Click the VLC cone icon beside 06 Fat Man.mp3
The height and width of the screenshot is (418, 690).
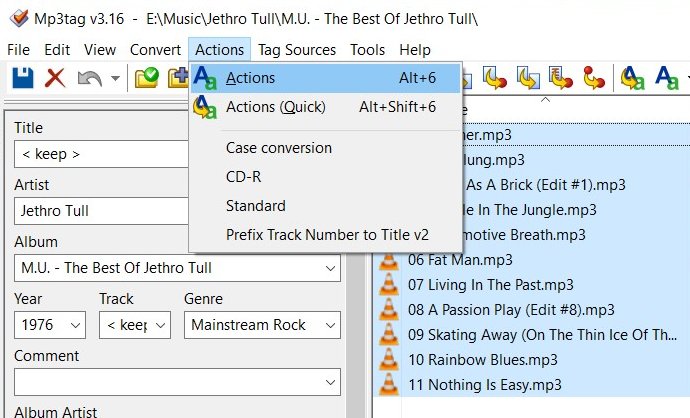[389, 260]
